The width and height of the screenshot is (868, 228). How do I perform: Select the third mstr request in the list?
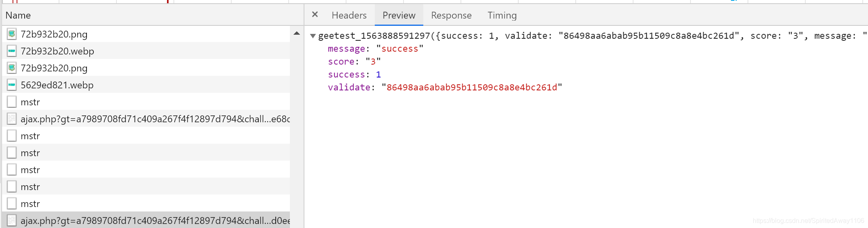[x=146, y=153]
